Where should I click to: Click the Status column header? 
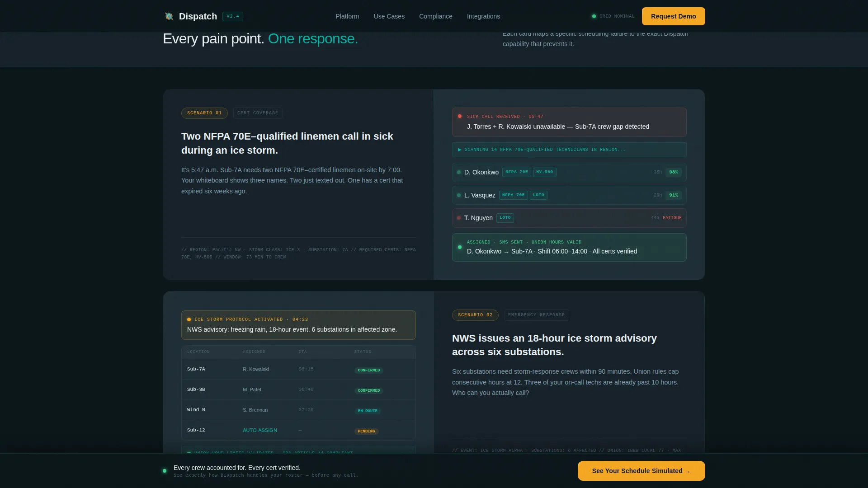(363, 352)
